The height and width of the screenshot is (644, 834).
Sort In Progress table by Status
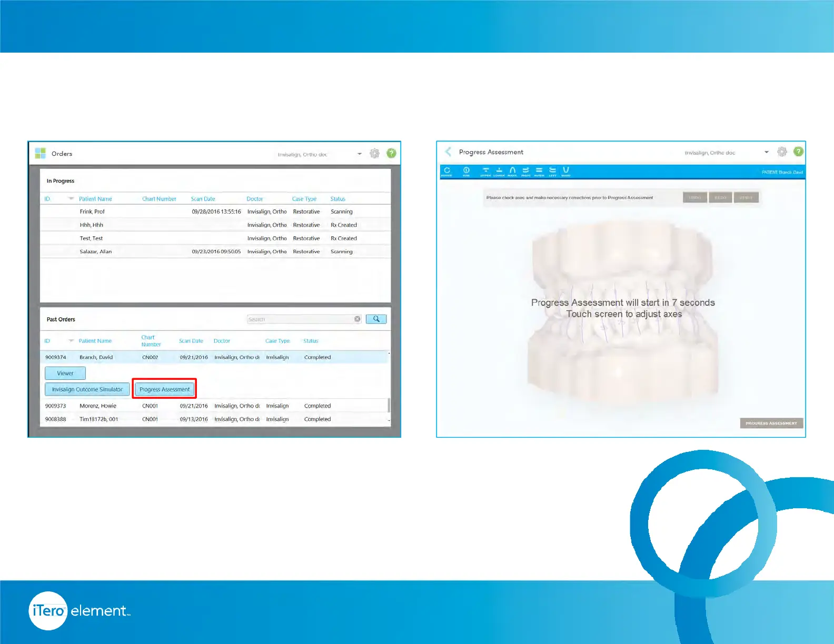337,199
